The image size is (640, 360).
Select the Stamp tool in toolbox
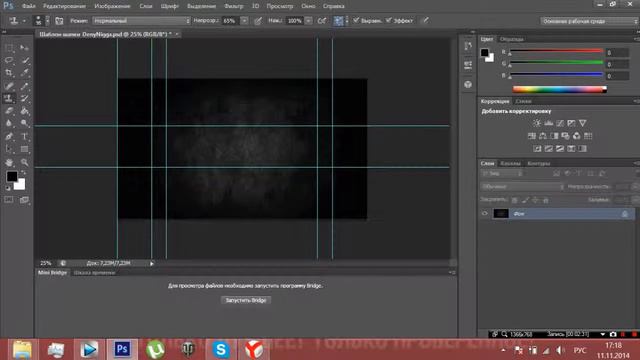(9, 98)
